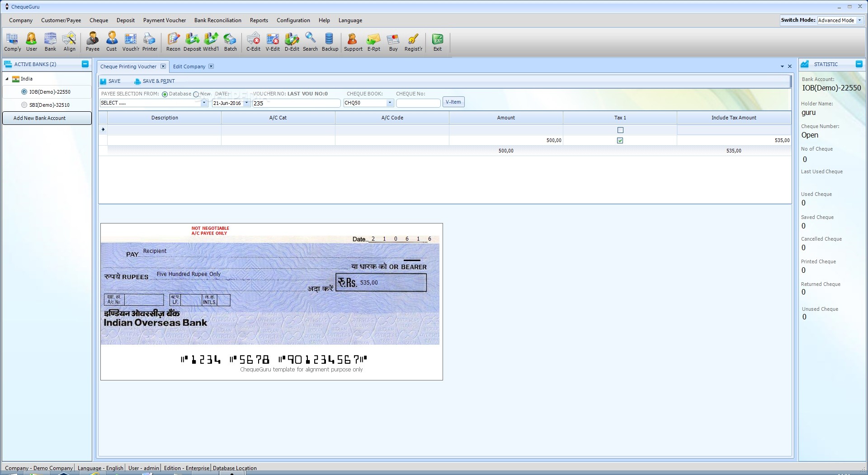Collapse the India tree node
This screenshot has height=475, width=868.
tap(7, 79)
